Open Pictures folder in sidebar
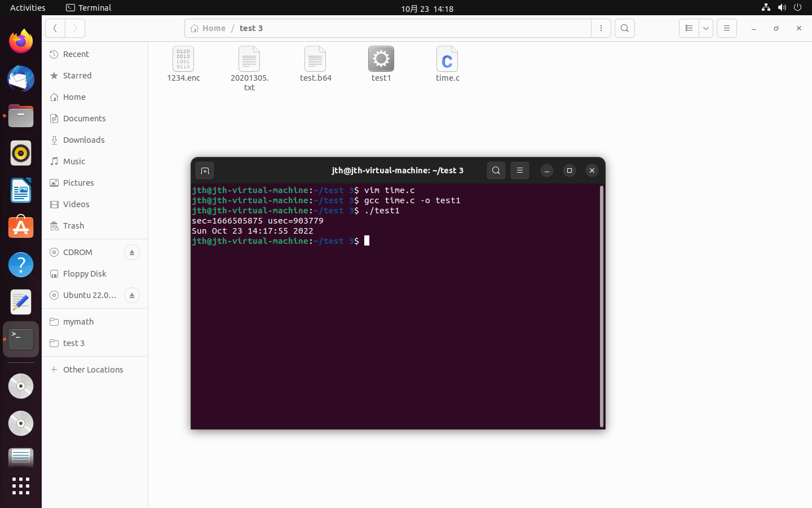This screenshot has width=812, height=508. 95,183
